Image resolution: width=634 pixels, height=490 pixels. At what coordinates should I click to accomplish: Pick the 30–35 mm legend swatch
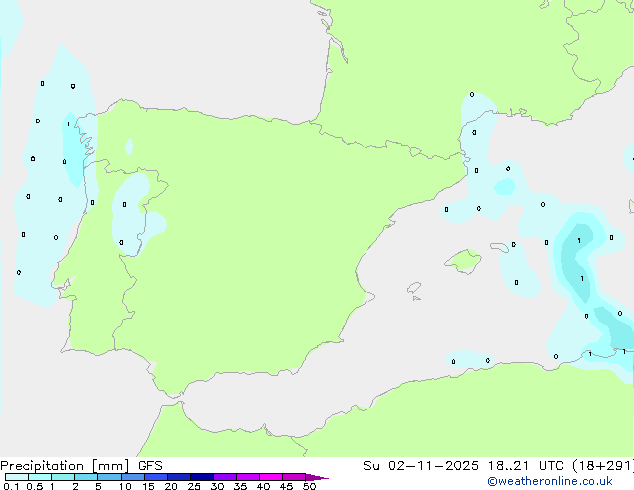pyautogui.click(x=225, y=477)
